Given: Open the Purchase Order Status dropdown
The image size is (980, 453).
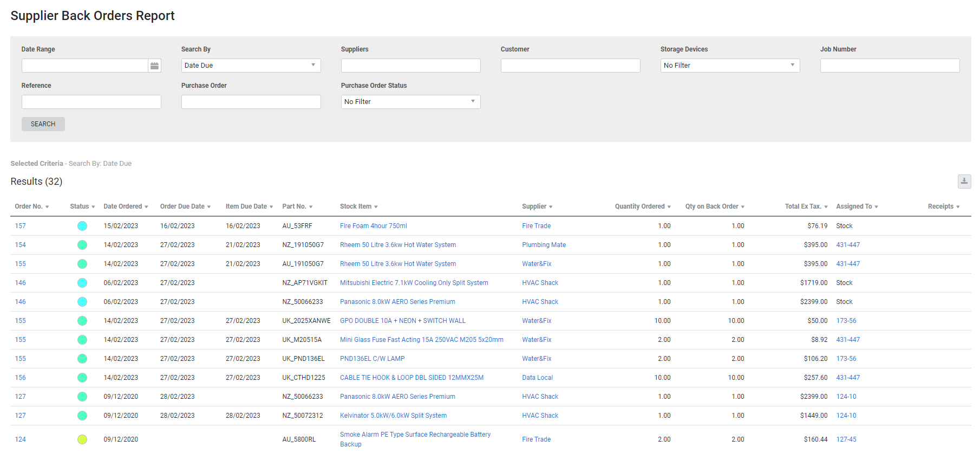Looking at the screenshot, I should [x=411, y=102].
